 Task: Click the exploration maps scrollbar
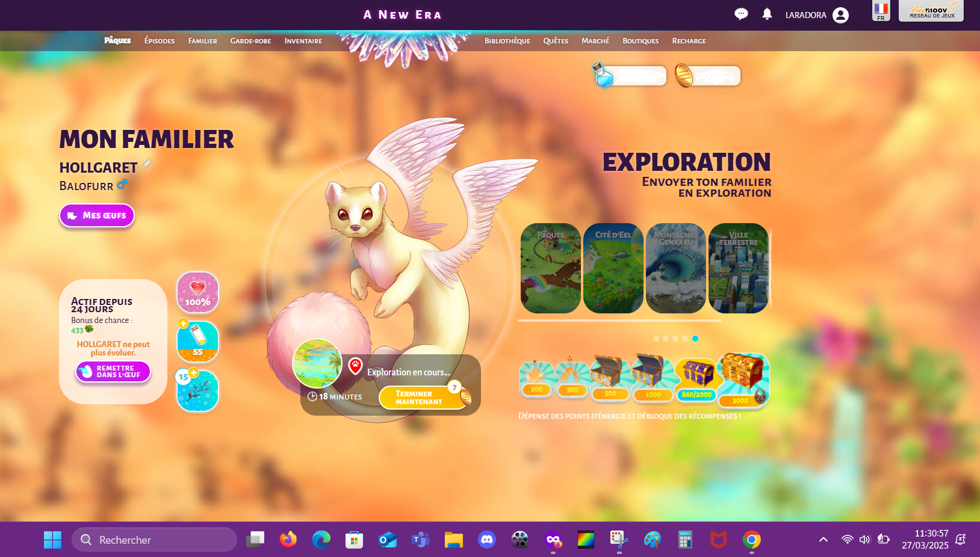[x=619, y=321]
